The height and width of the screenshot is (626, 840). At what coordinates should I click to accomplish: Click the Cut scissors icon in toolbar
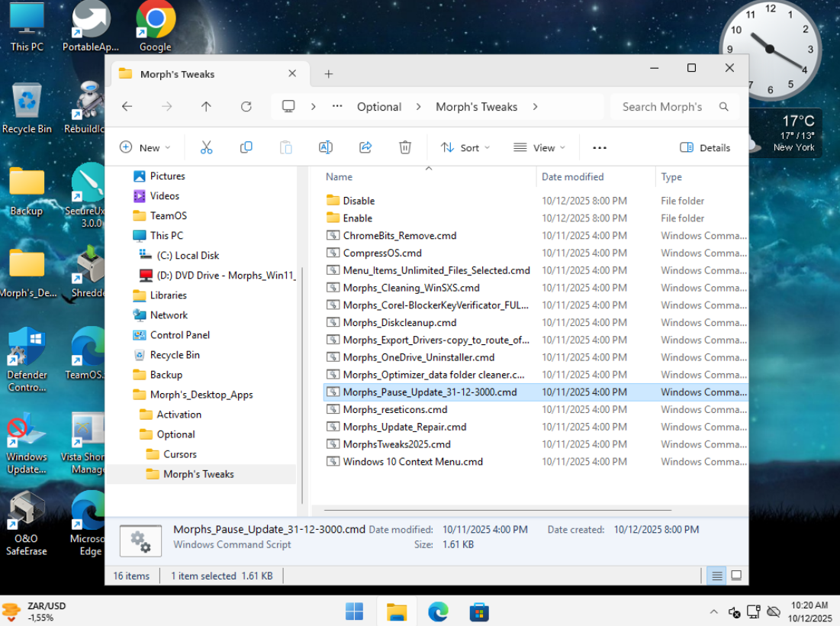pyautogui.click(x=206, y=147)
